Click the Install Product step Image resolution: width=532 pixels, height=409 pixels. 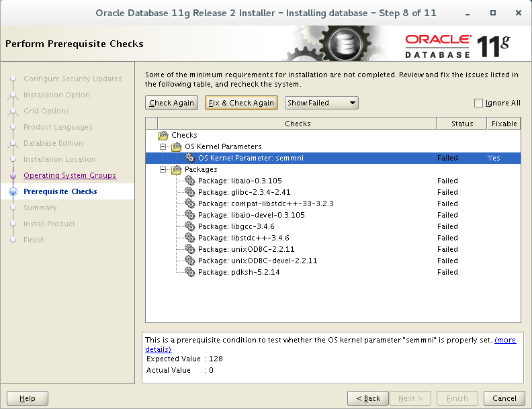click(49, 224)
